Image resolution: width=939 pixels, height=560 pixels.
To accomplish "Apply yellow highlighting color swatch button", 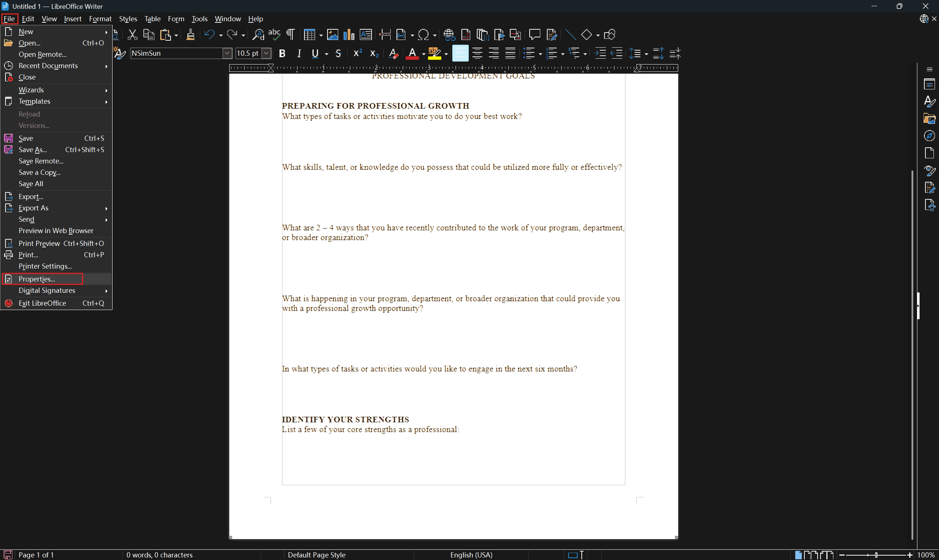I will click(x=435, y=54).
